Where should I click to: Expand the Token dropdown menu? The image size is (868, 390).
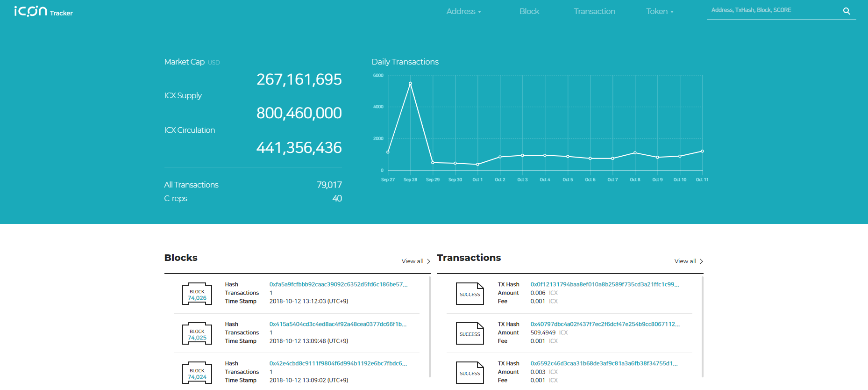(x=660, y=11)
